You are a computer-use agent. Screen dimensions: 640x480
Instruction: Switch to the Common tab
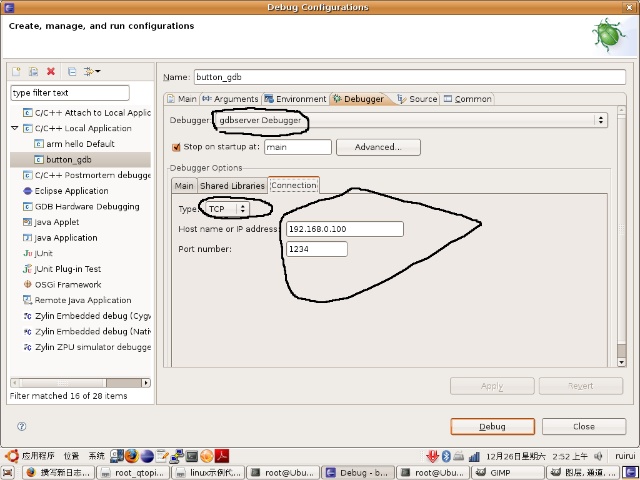[x=468, y=99]
